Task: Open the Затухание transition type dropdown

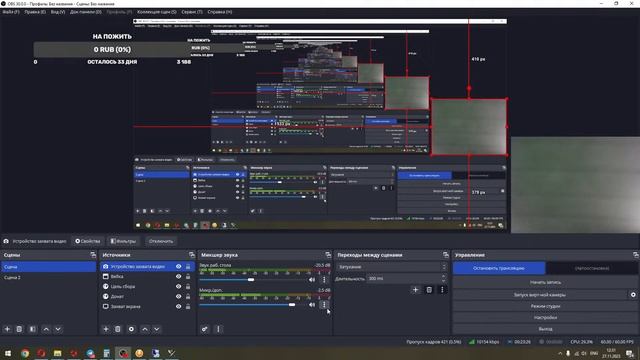Action: 391,267
